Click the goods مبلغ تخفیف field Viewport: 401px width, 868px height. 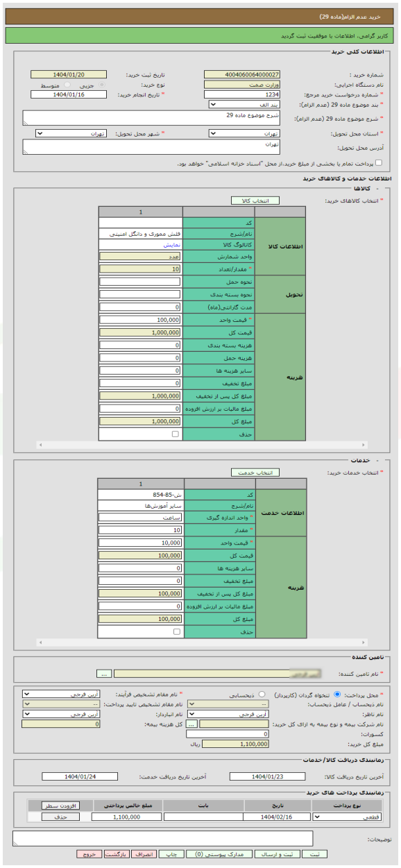coord(140,383)
